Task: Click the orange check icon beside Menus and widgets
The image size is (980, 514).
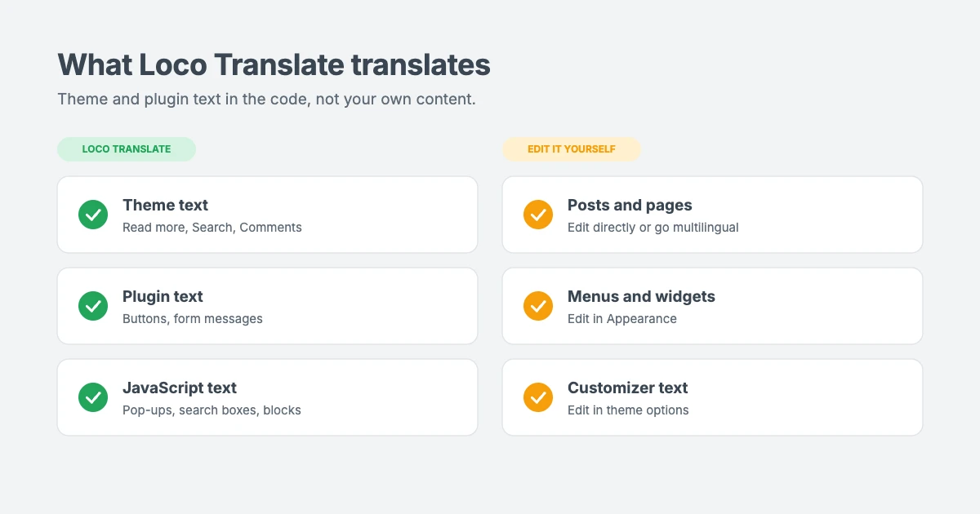Action: tap(538, 306)
